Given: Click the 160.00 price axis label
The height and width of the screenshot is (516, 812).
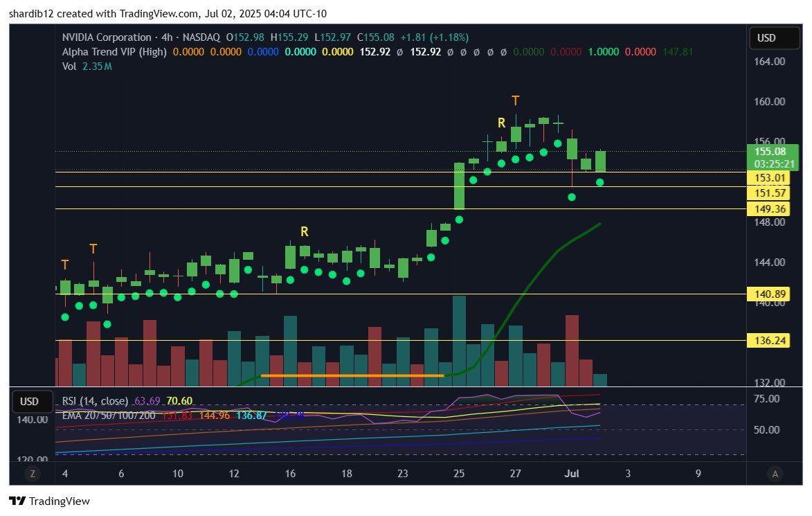Looking at the screenshot, I should coord(770,102).
